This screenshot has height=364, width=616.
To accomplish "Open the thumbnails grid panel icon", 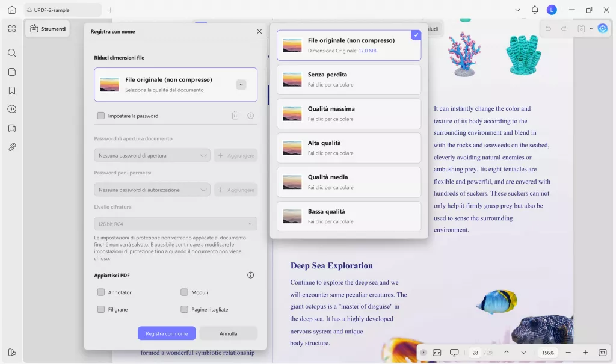I will (12, 29).
